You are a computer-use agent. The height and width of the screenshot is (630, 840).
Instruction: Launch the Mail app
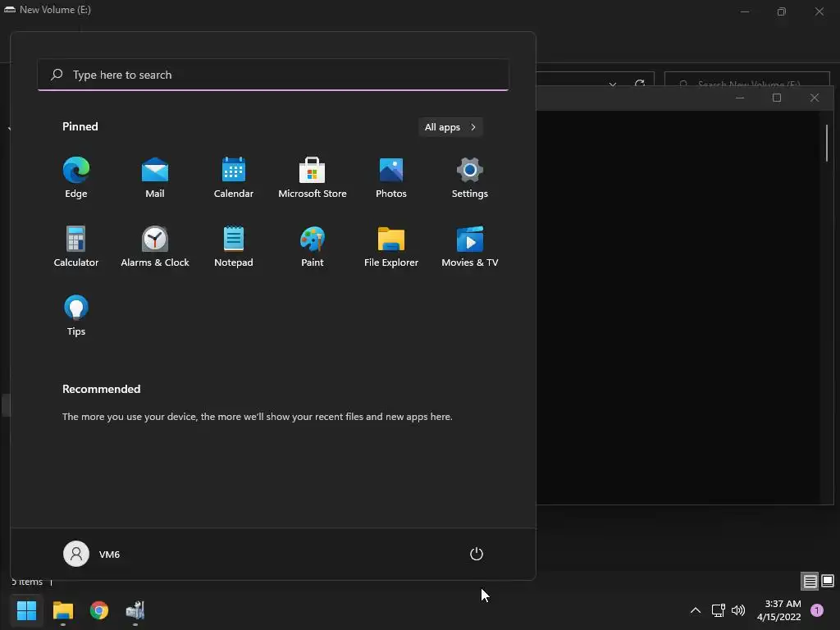[x=155, y=177]
